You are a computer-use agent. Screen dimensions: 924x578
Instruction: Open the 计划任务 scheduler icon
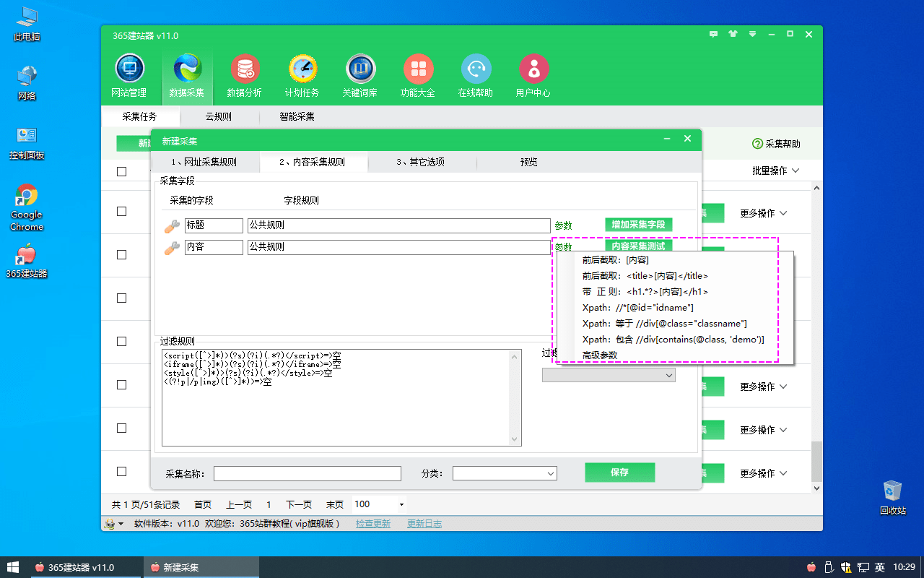(x=302, y=76)
